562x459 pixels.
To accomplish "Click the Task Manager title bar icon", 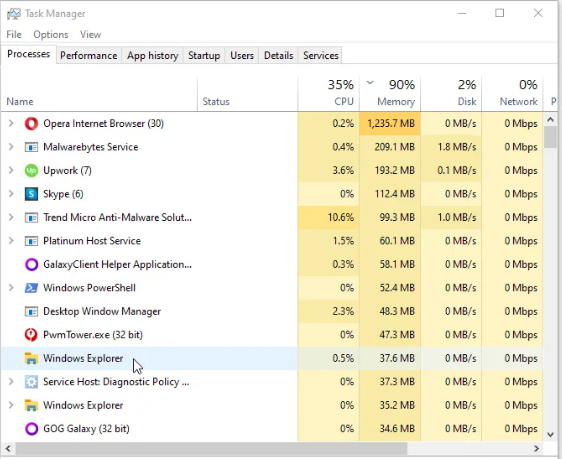I will coord(14,14).
